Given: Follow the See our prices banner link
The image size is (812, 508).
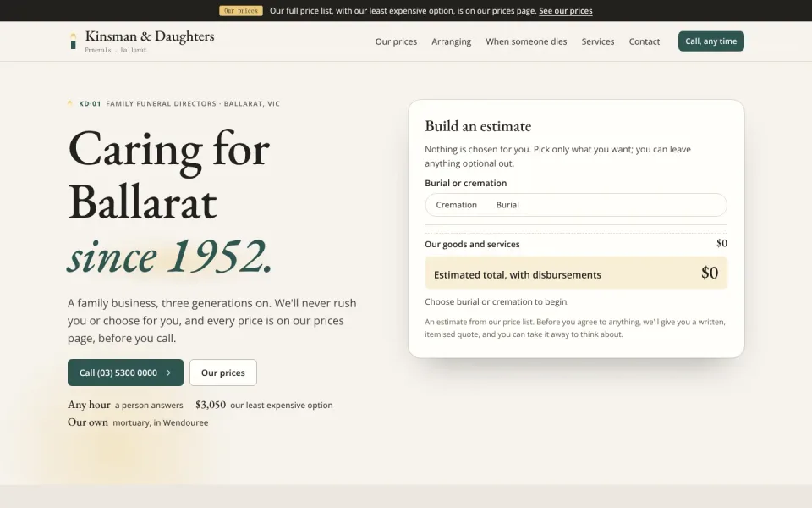Looking at the screenshot, I should (x=566, y=10).
